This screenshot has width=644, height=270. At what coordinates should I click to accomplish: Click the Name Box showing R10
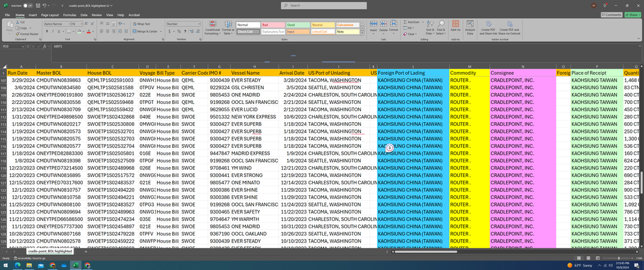coord(11,47)
